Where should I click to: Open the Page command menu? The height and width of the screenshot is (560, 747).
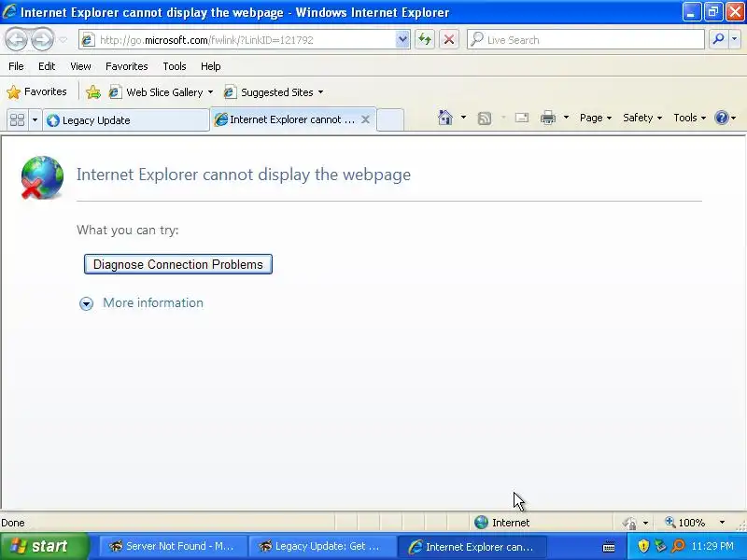pyautogui.click(x=596, y=118)
